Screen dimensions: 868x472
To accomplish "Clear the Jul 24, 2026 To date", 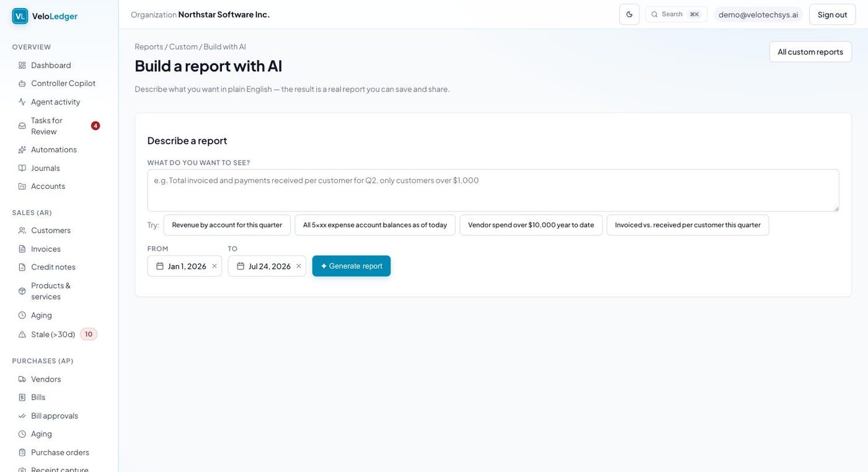I will coord(298,266).
